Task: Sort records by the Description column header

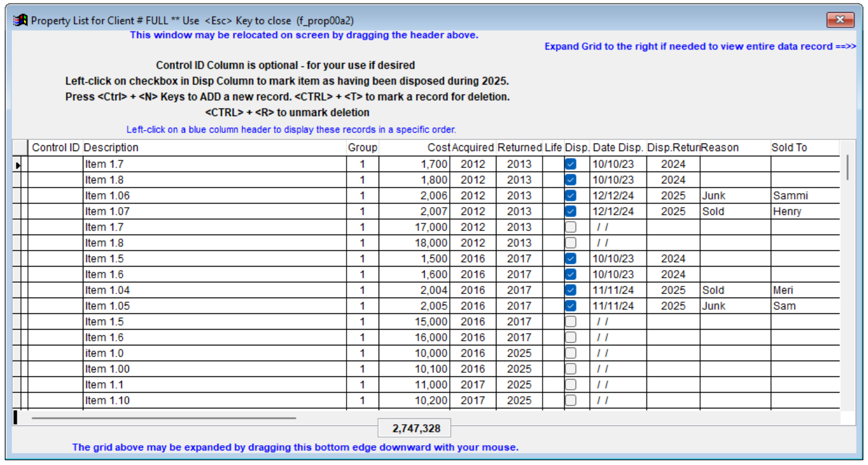Action: (x=111, y=148)
